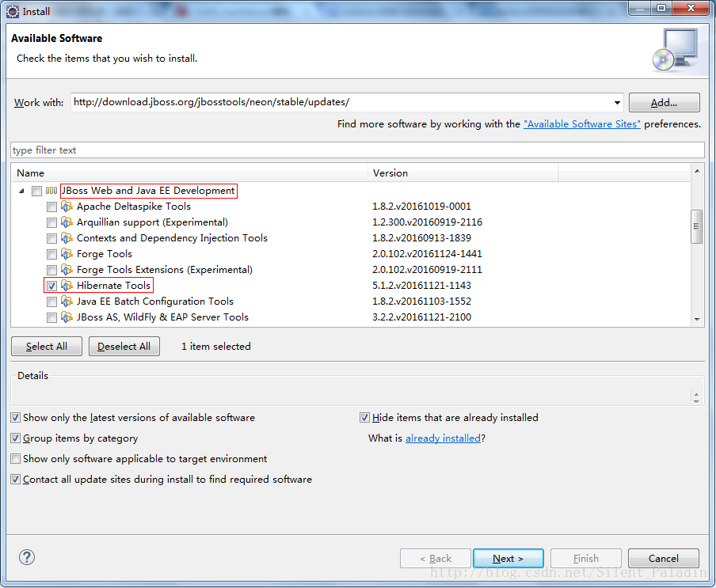Click the Details panel scroll up arrow
716x588 pixels.
pyautogui.click(x=696, y=395)
